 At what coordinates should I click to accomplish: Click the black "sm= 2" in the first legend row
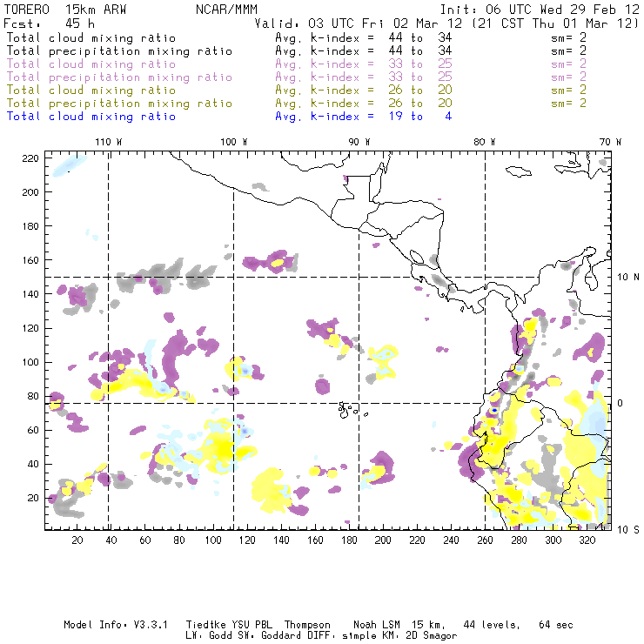point(569,38)
